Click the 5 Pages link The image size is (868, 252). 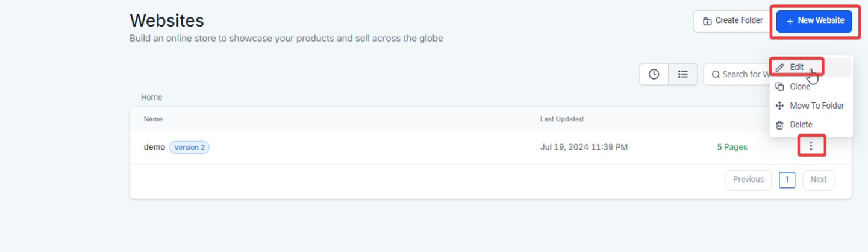732,147
